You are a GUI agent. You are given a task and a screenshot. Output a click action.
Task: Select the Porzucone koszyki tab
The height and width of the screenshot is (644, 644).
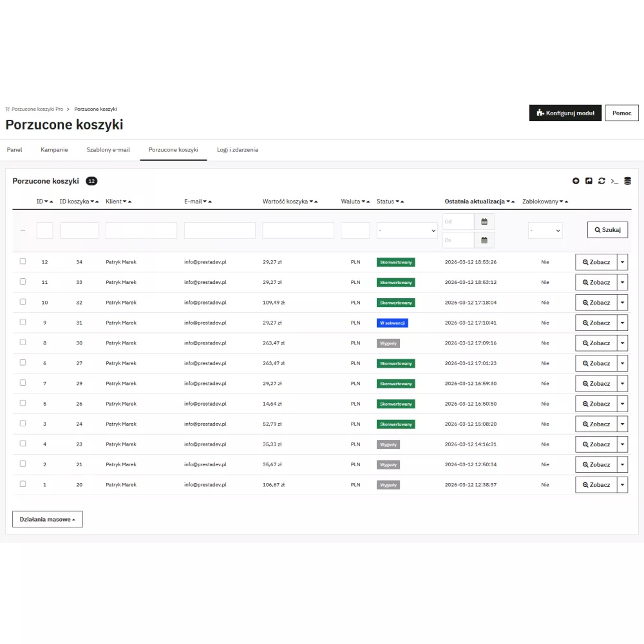[x=173, y=150]
